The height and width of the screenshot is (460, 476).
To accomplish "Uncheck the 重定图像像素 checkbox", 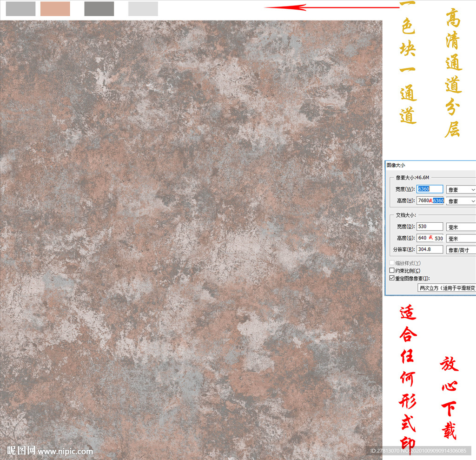I will pos(392,278).
